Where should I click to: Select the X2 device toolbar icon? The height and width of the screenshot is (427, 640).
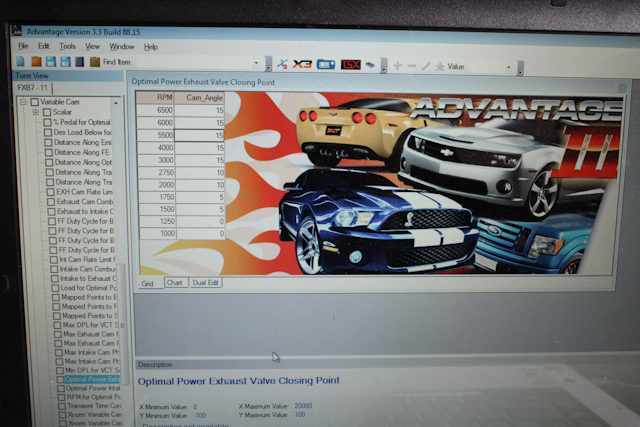[x=282, y=64]
